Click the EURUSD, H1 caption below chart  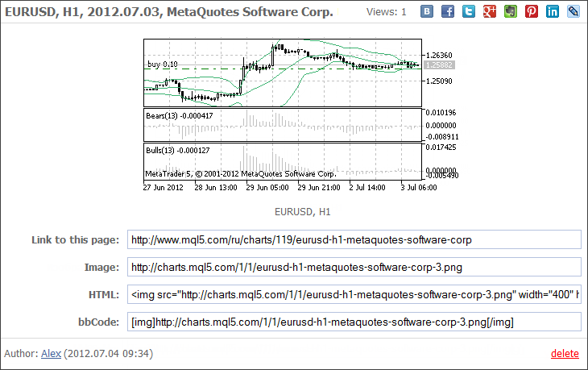coord(302,212)
